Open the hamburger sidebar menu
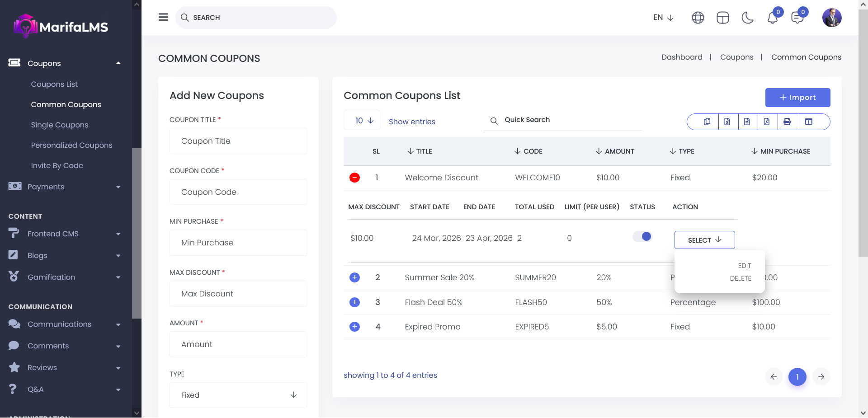Viewport: 868px width, 418px height. (x=163, y=17)
